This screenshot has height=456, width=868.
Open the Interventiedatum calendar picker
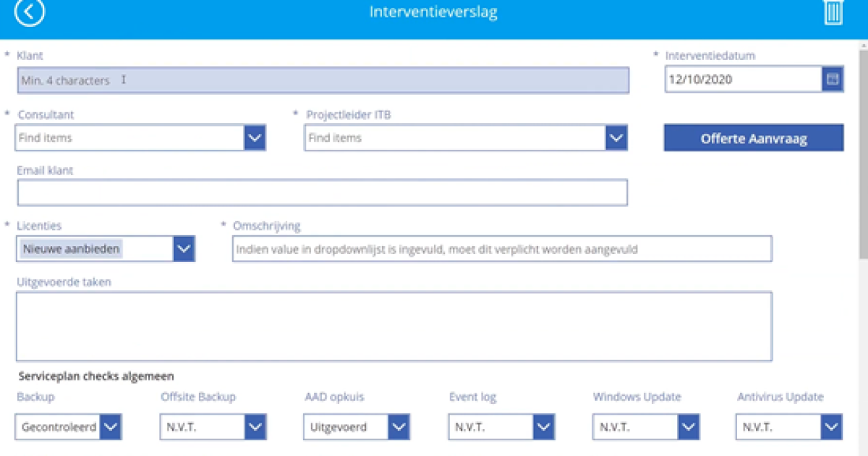[833, 80]
